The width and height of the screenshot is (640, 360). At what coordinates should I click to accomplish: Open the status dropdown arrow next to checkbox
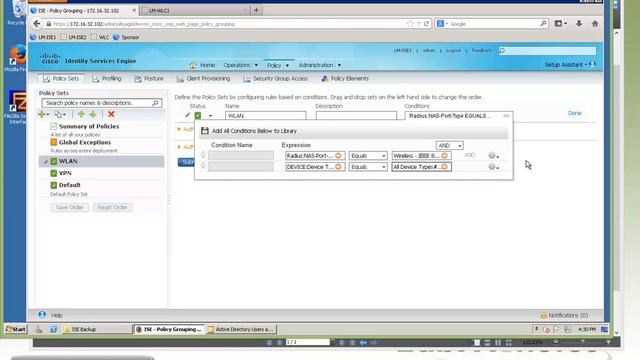pos(210,116)
